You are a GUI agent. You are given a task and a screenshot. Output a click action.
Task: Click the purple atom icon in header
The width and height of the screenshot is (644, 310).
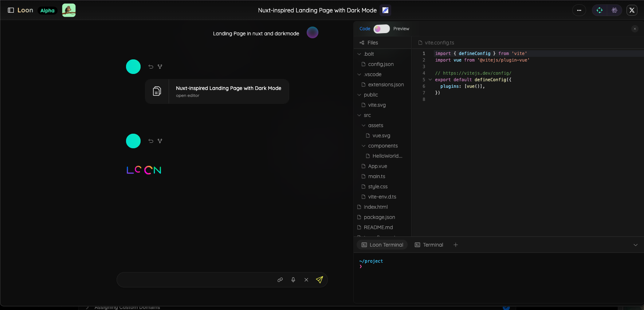614,10
